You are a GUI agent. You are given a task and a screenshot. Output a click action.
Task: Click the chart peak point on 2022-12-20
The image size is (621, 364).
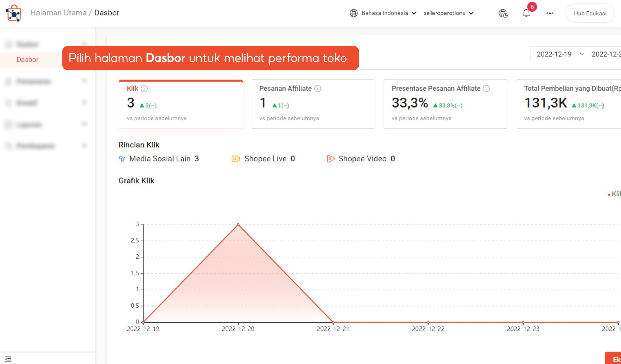pos(238,225)
